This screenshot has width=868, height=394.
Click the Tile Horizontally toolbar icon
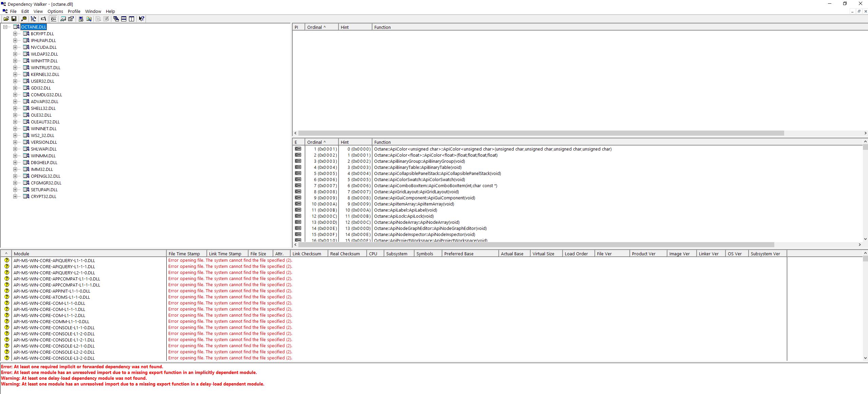[x=124, y=19]
